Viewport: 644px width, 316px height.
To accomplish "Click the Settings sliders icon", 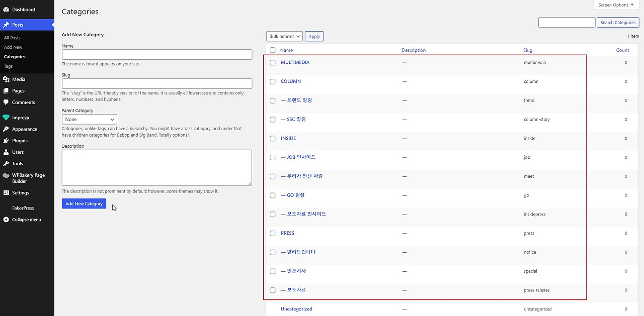I will click(x=6, y=193).
